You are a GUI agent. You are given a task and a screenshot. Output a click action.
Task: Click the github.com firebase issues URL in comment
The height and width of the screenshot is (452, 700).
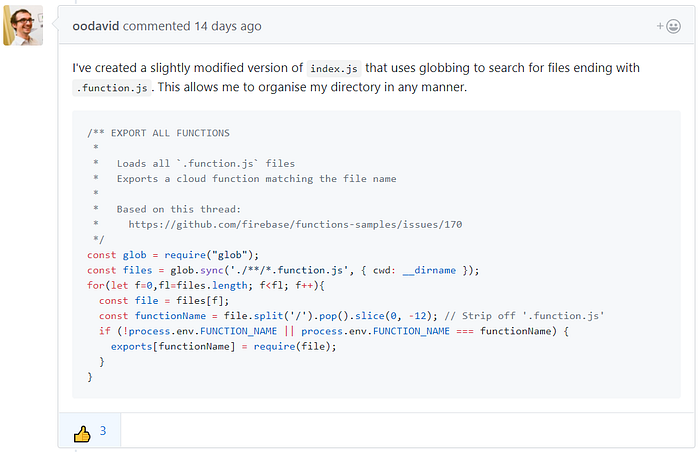295,225
